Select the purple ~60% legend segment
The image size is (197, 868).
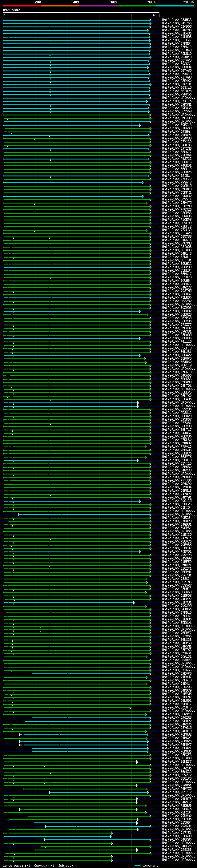[98, 6]
